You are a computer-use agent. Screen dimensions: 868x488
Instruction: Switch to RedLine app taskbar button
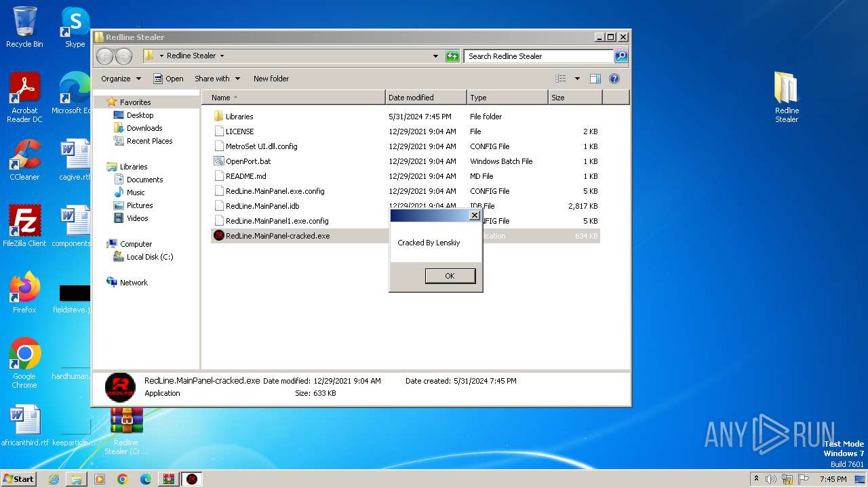click(x=192, y=479)
